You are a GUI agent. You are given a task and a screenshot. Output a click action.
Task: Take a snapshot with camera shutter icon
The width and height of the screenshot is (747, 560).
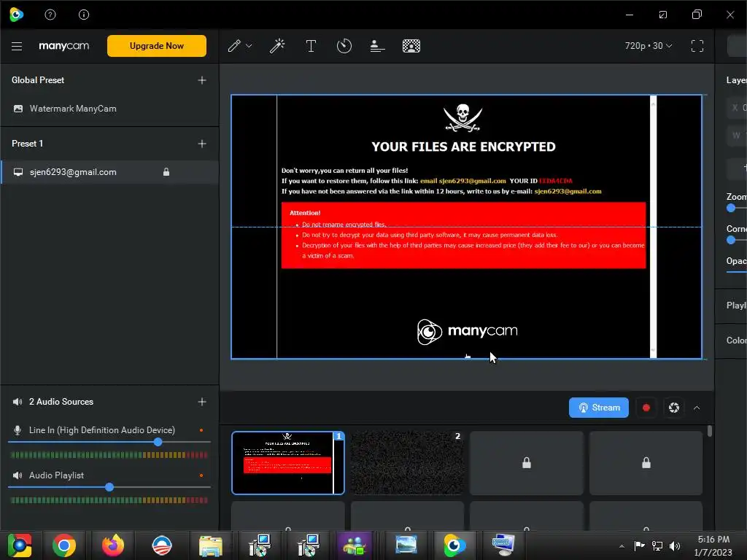click(673, 408)
